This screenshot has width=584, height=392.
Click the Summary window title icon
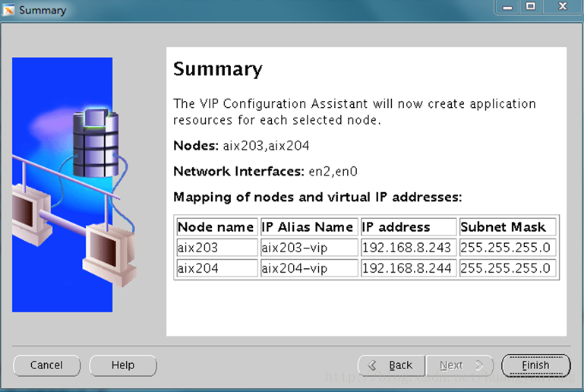point(8,10)
